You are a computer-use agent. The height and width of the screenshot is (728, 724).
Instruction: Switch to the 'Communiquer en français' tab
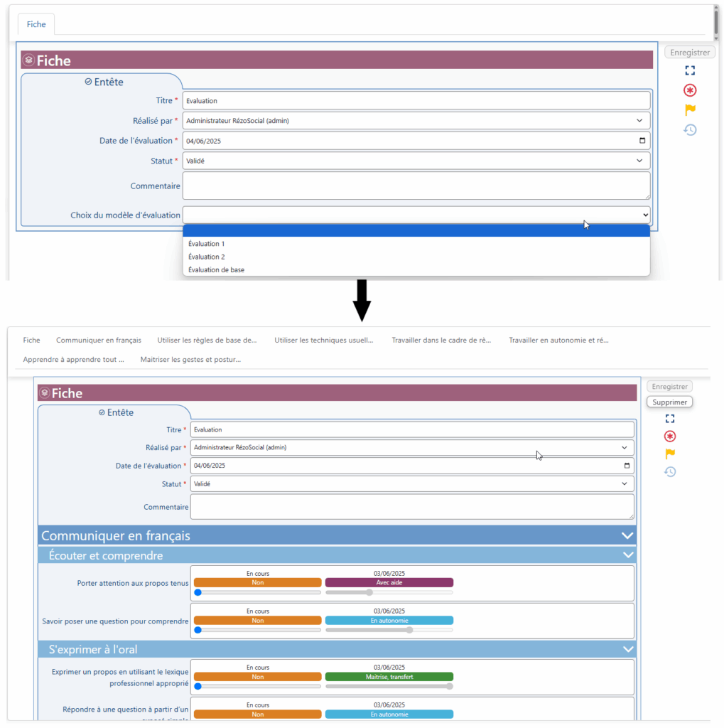point(99,341)
